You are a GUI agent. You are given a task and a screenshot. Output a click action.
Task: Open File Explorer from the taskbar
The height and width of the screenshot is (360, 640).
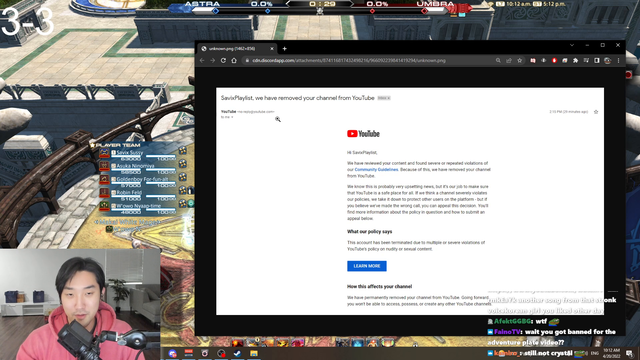[253, 353]
